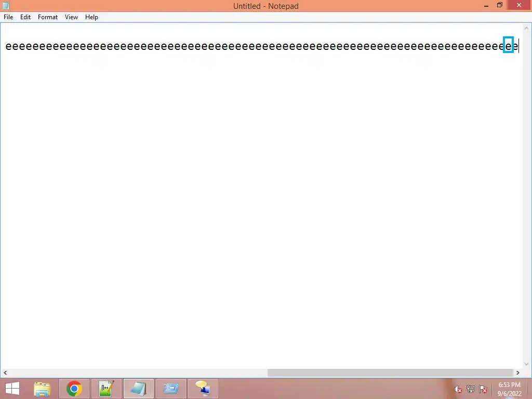Click the Windows Start button

tap(12, 389)
